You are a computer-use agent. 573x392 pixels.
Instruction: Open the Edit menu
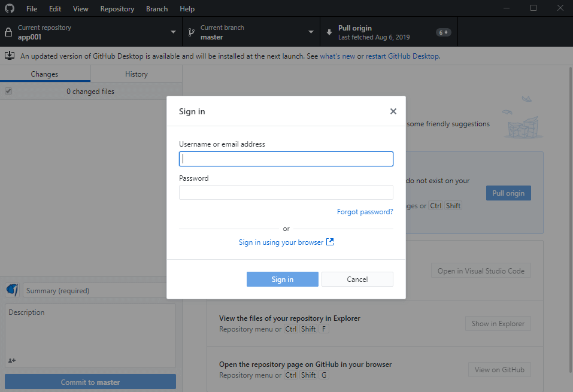(x=55, y=9)
